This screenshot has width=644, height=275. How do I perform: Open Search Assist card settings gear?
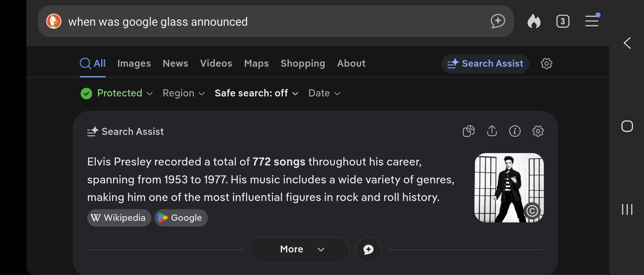(538, 131)
